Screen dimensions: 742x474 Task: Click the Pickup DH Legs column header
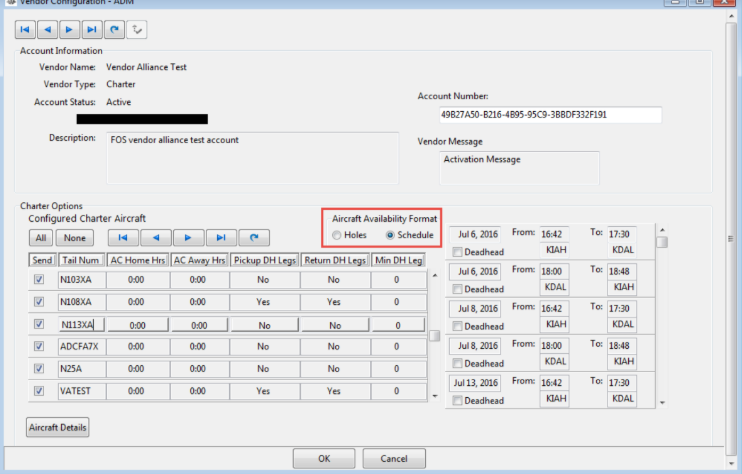point(264,261)
